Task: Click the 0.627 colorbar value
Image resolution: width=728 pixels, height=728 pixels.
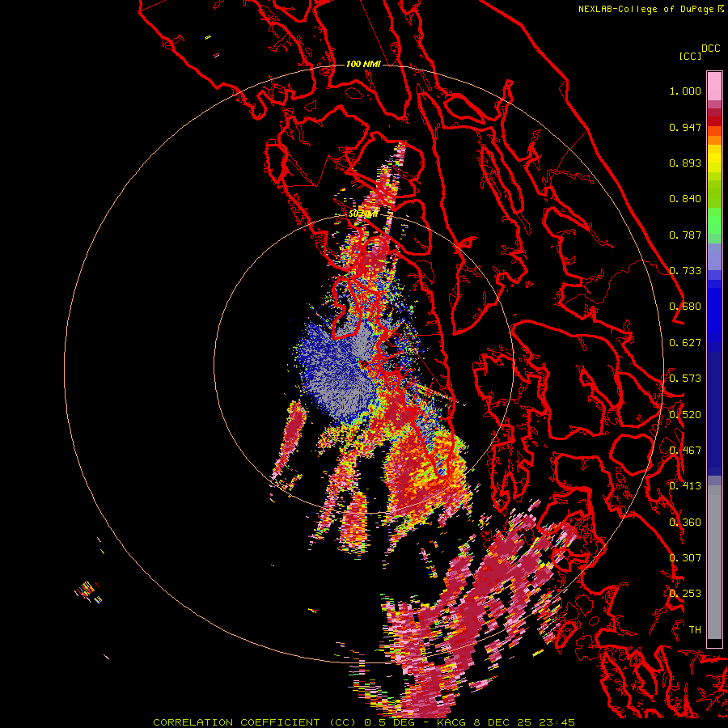Action: click(x=685, y=343)
